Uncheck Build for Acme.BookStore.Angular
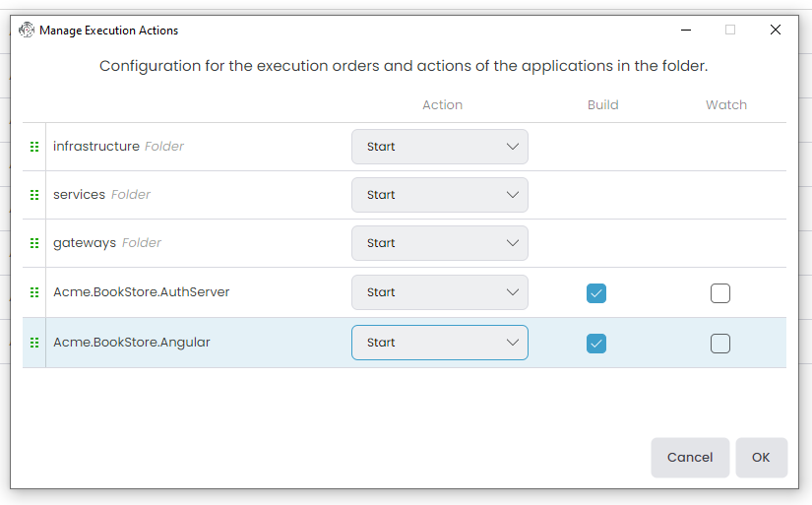Screen dimensions: 812x505 [x=596, y=343]
